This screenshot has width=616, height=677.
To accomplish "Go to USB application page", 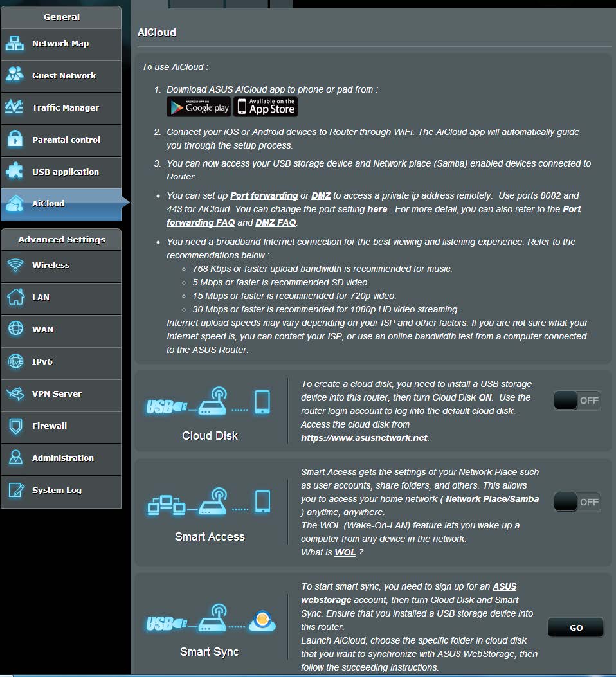I will (61, 172).
